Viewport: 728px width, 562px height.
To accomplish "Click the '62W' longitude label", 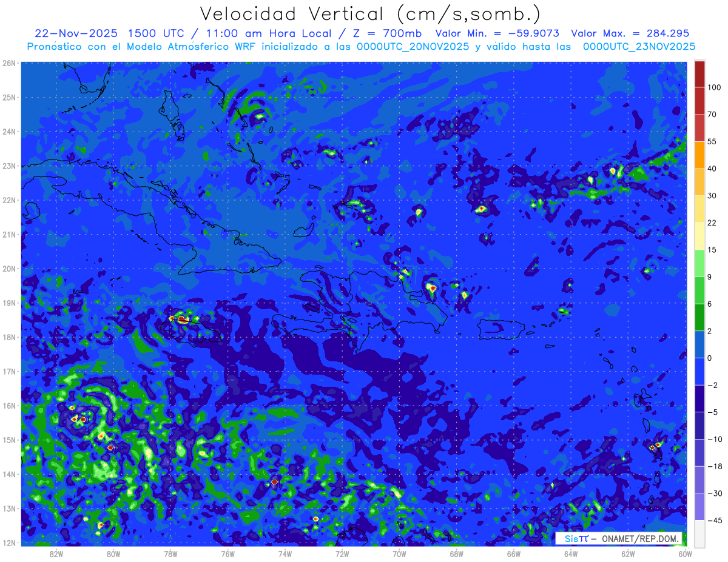I will click(628, 554).
